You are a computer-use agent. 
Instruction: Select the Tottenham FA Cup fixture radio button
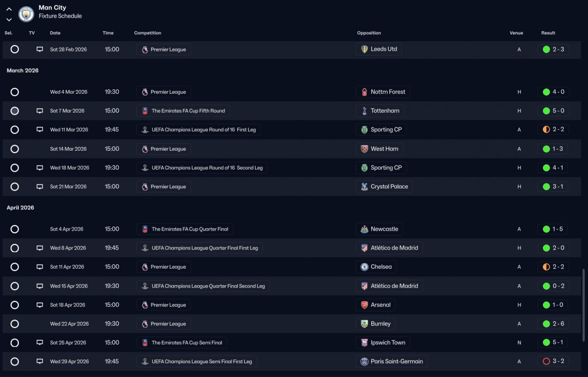click(x=15, y=111)
